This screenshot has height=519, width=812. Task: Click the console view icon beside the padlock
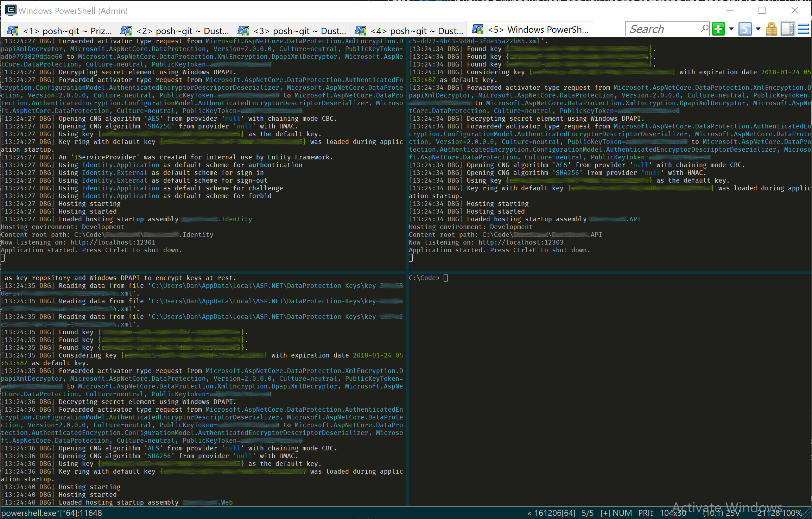(x=787, y=29)
